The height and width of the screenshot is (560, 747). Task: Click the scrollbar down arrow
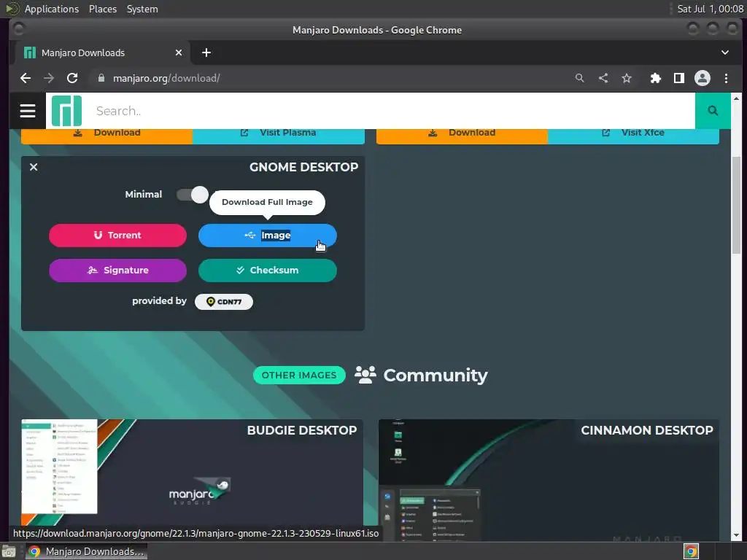pos(737,535)
